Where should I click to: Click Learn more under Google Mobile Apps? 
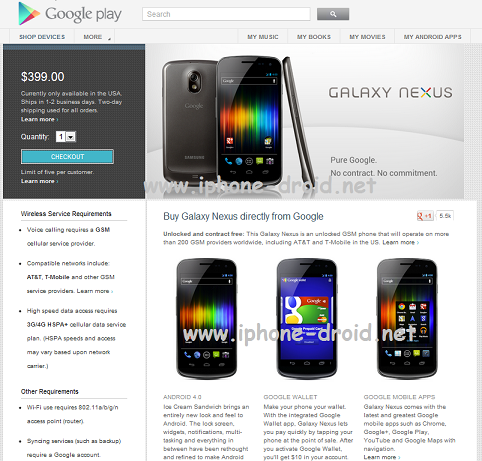(382, 457)
